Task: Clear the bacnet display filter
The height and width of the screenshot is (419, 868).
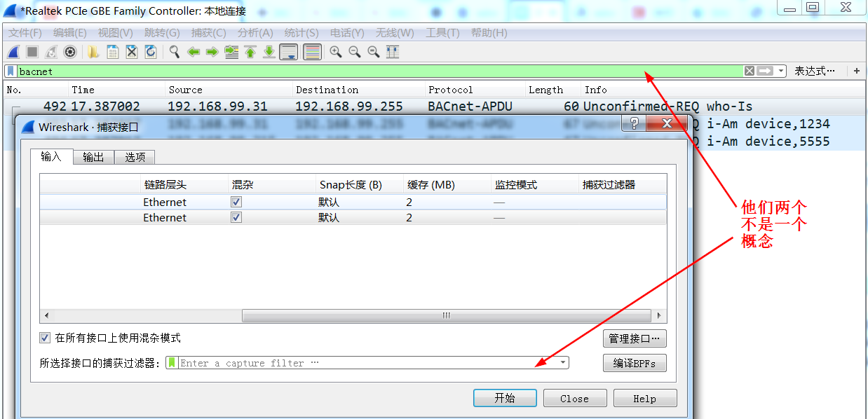Action: [x=750, y=71]
